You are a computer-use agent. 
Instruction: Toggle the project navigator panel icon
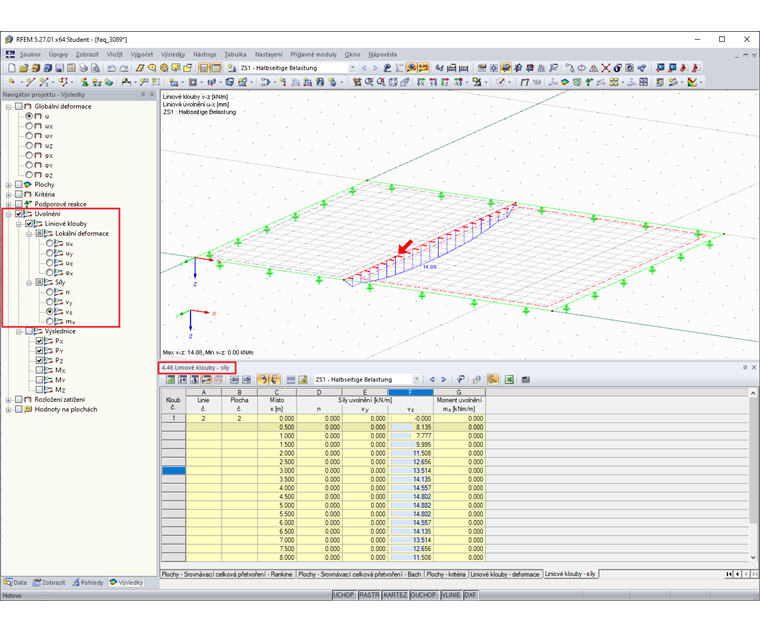pyautogui.click(x=204, y=68)
